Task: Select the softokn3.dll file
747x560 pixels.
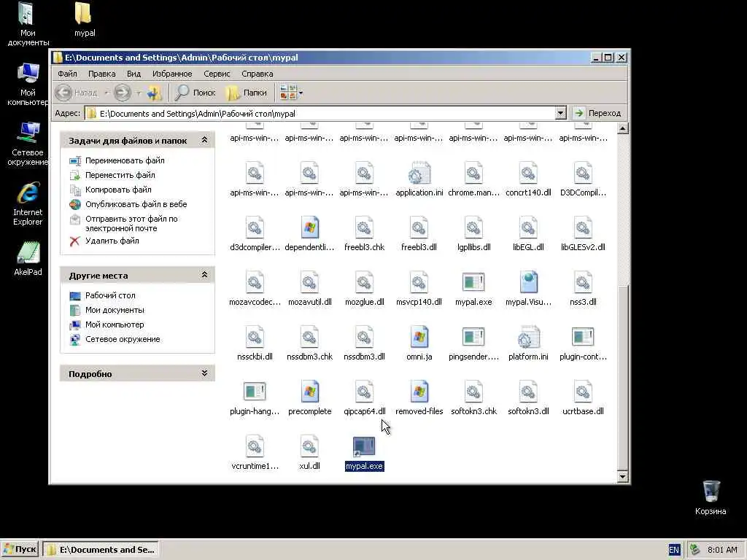Action: [528, 399]
